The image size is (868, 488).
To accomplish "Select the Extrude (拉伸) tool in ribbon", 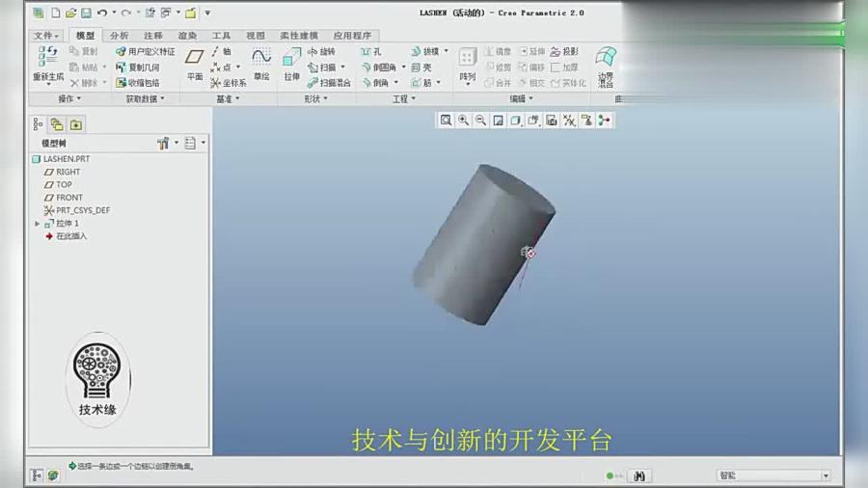I will point(291,64).
